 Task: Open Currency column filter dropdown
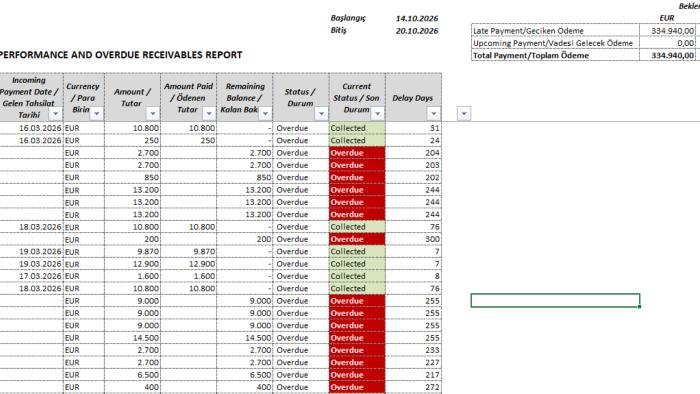point(96,114)
